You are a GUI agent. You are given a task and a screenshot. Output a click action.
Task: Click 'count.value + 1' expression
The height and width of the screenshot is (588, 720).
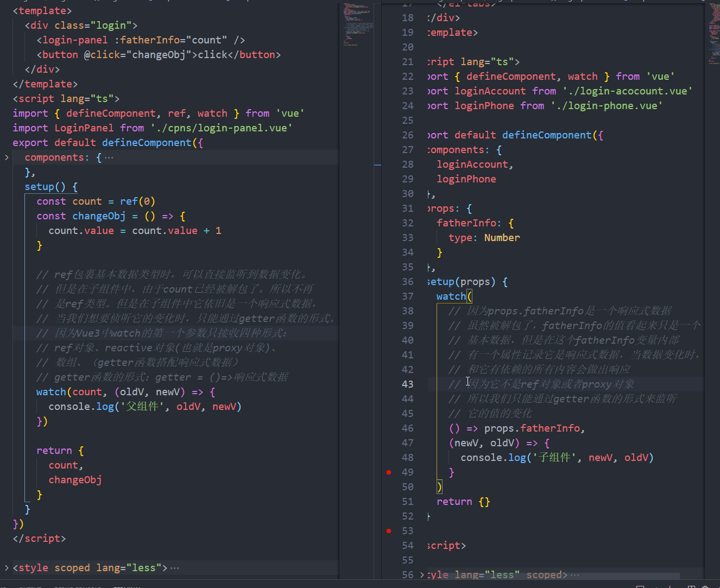pyautogui.click(x=176, y=231)
